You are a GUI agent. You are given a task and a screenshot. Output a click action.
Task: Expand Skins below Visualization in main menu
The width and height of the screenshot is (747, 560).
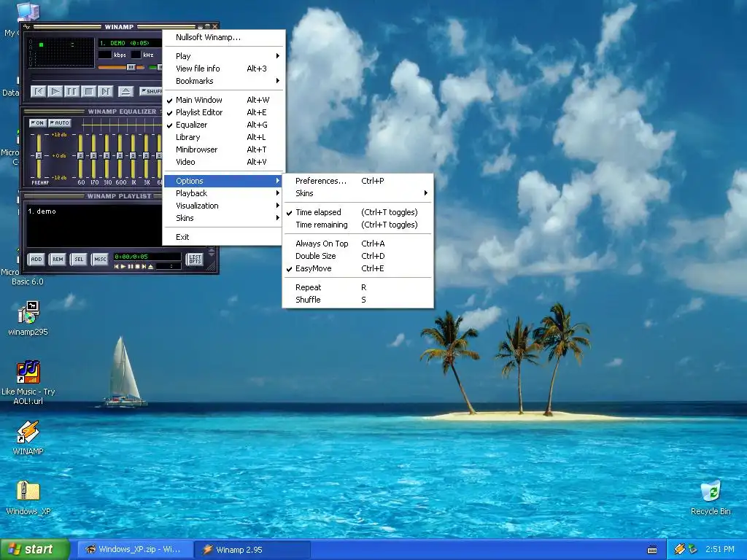pos(223,218)
